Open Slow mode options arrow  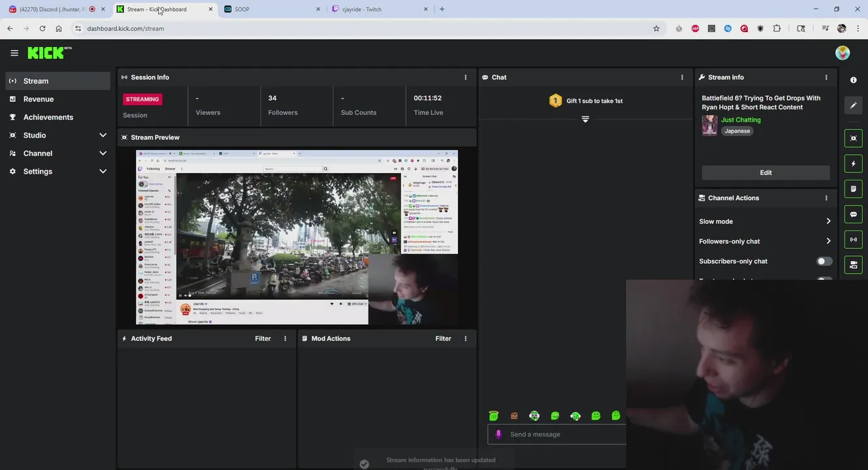click(x=828, y=221)
